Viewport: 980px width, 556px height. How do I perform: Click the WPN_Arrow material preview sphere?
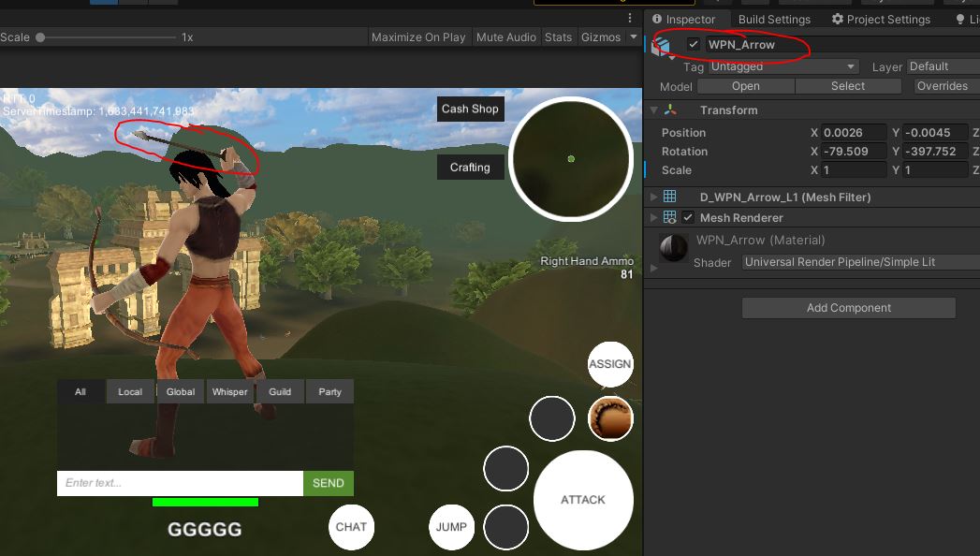pos(674,248)
